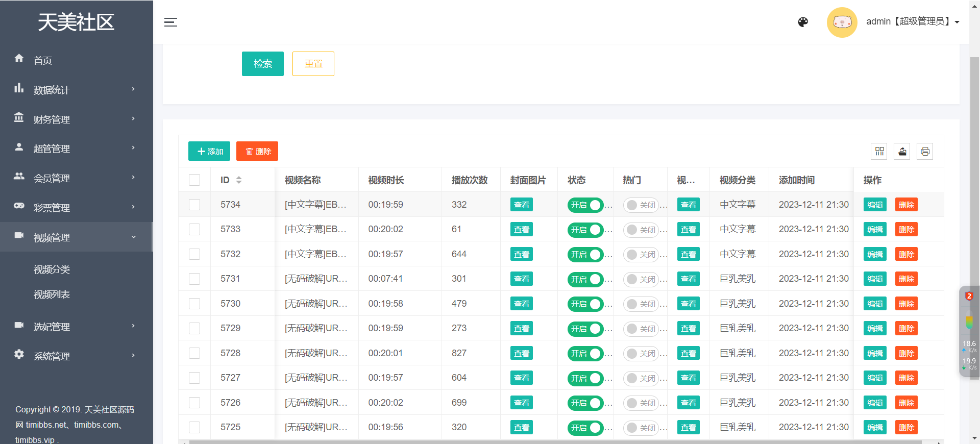Open 视频分类 submenu item

coord(52,269)
